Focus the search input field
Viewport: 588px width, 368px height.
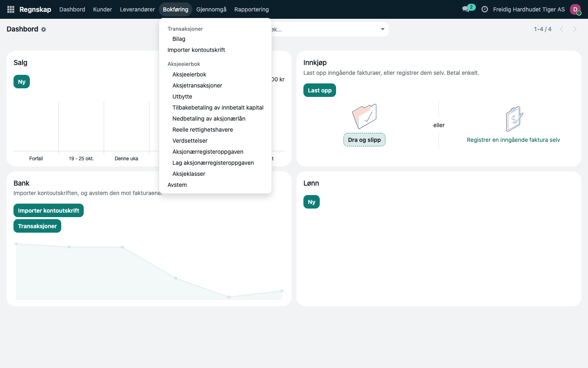(325, 29)
